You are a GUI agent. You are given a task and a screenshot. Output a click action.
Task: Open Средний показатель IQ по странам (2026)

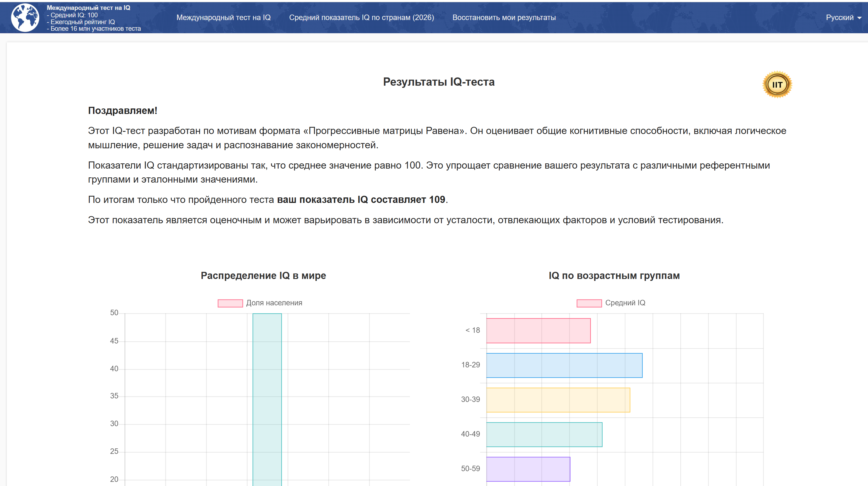pos(361,18)
